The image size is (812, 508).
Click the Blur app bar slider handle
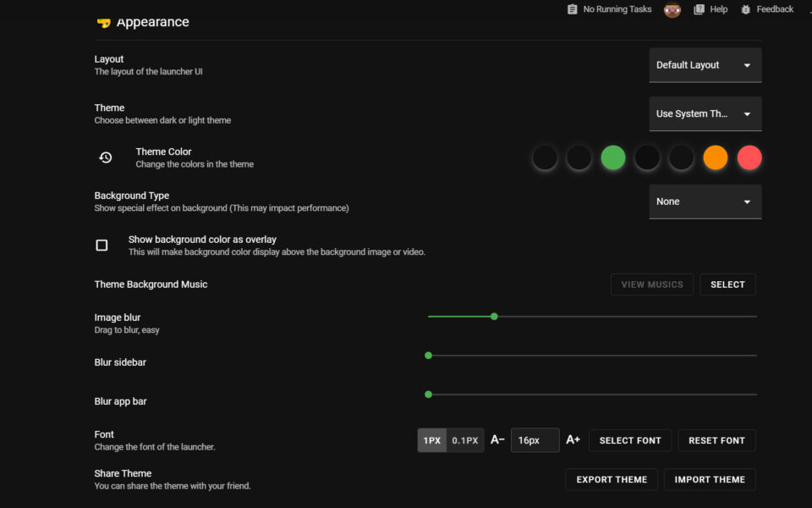(428, 395)
